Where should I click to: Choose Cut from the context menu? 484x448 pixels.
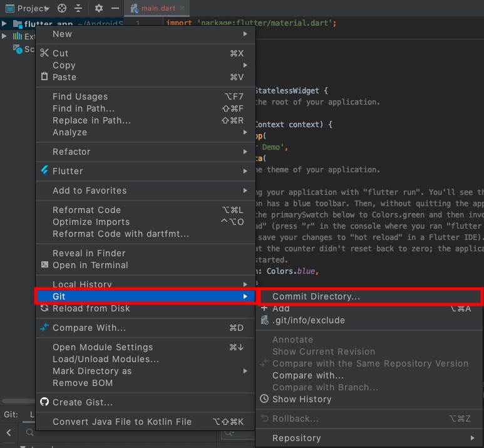click(x=145, y=53)
